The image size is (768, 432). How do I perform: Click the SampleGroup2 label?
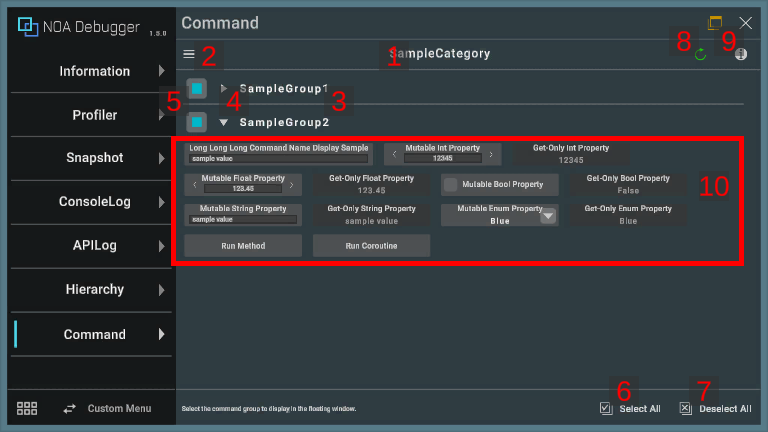284,122
